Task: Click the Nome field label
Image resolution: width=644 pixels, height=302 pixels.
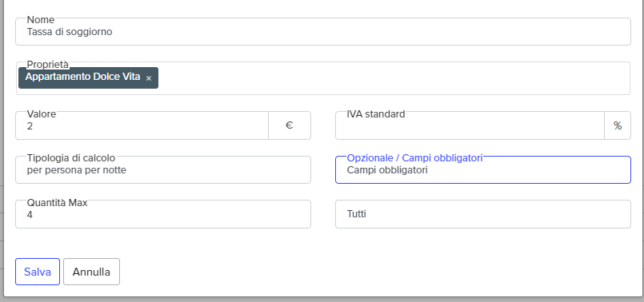Action: click(x=41, y=20)
